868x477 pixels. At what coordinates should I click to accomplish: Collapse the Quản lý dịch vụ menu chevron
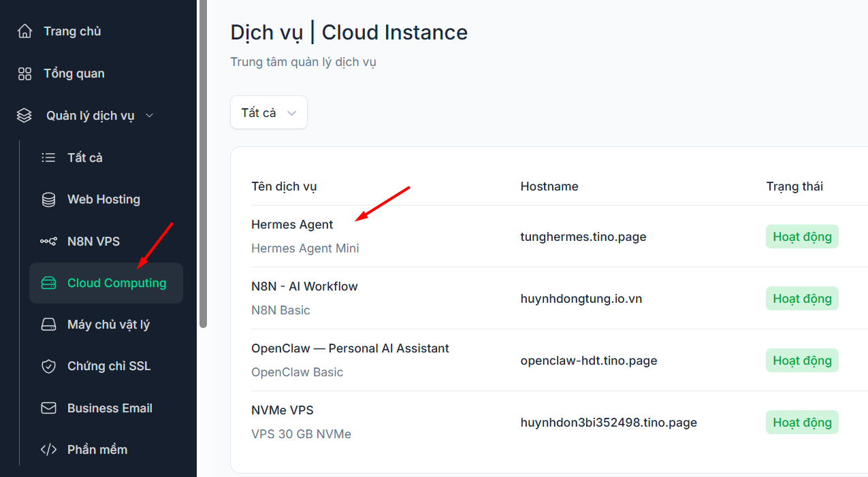[150, 116]
